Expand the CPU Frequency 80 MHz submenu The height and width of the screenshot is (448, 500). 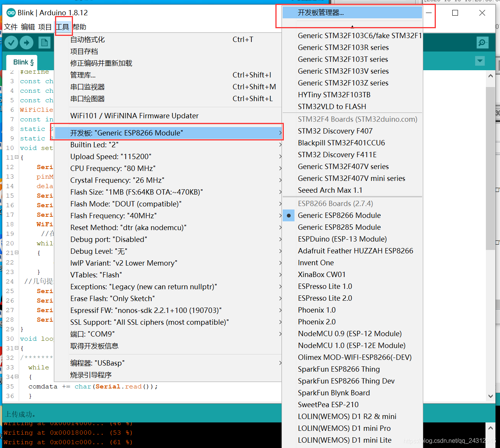(168, 168)
